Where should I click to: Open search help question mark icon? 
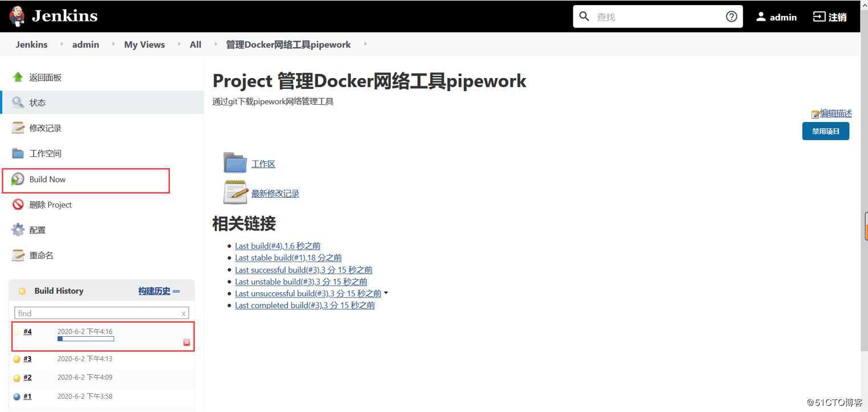click(x=732, y=17)
